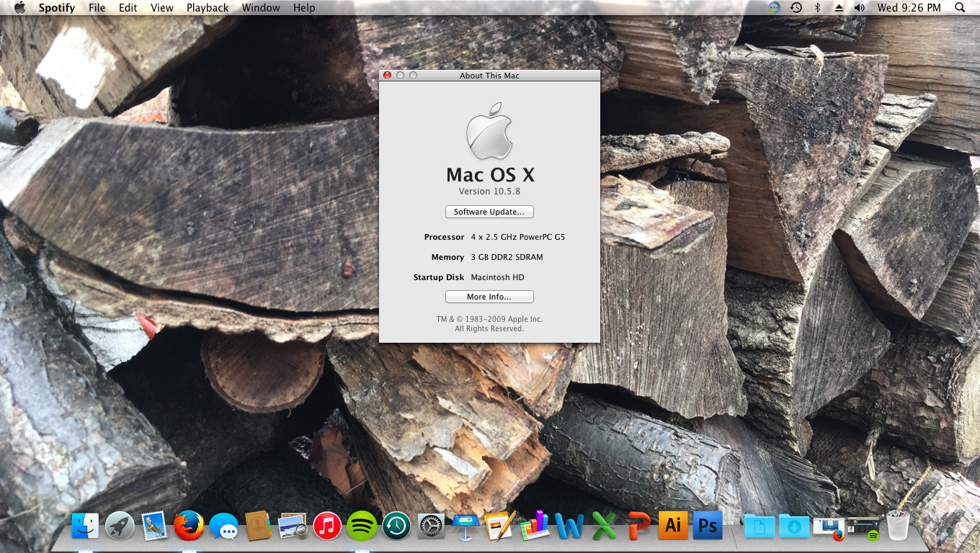Open the Apple menu
The image size is (980, 553).
point(19,8)
